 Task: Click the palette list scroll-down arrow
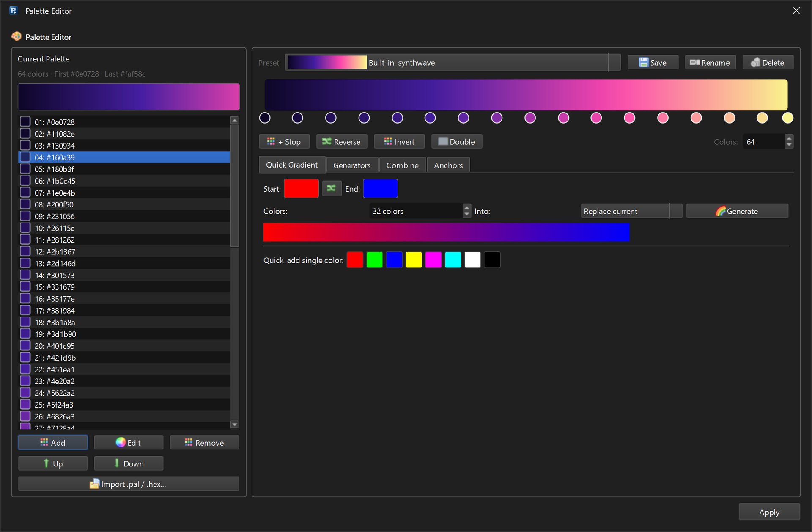[x=235, y=424]
